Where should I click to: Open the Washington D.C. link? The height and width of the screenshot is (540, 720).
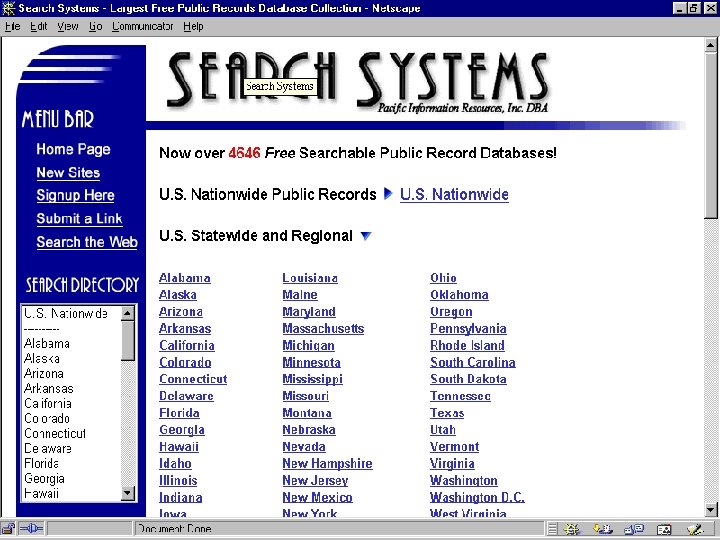(478, 497)
